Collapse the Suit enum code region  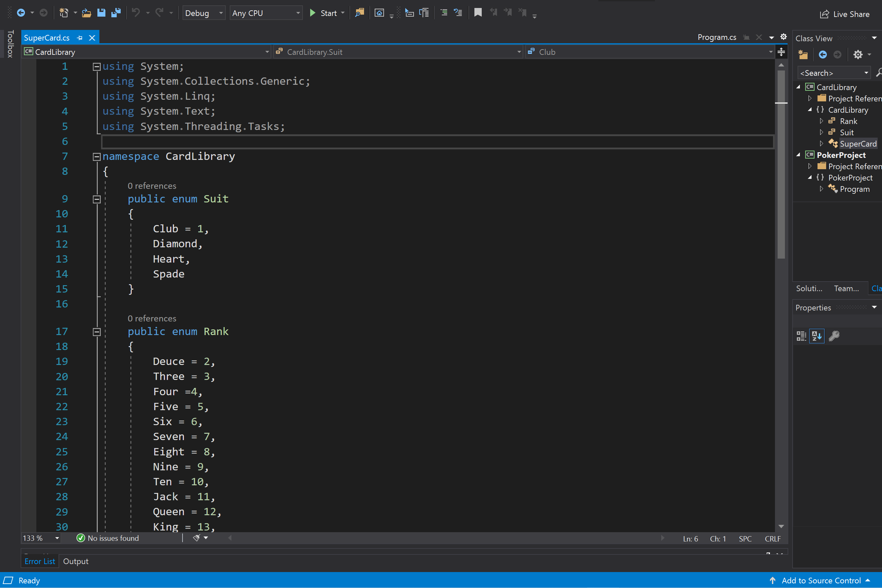(96, 199)
